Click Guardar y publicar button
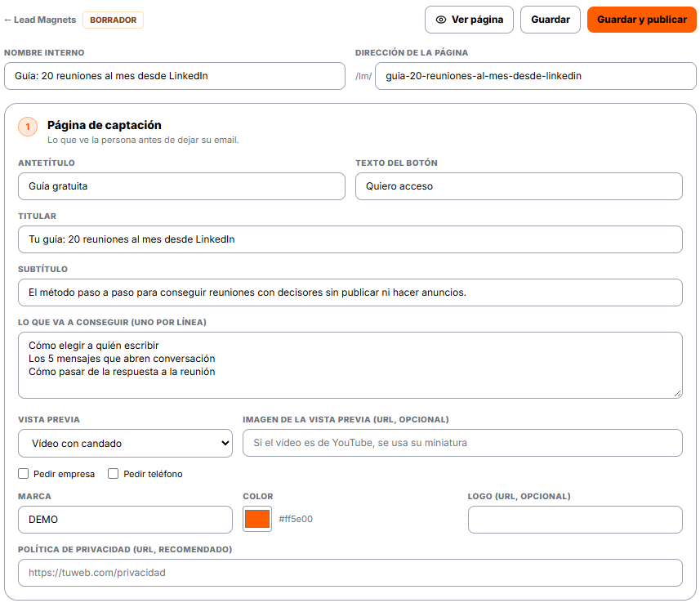 641,20
